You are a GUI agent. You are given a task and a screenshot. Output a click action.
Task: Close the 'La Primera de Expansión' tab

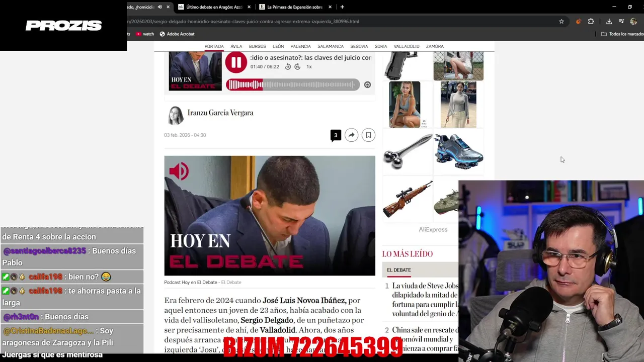[330, 7]
